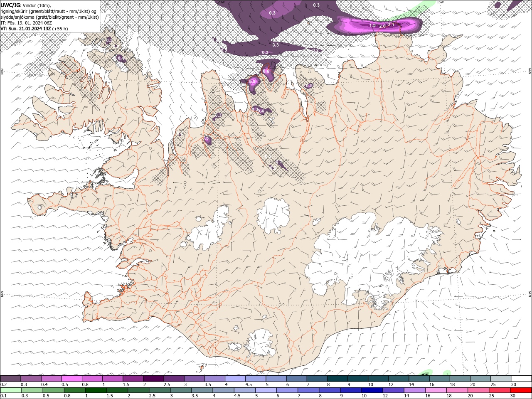
Task: Click the '0.6' snowfall value on the map
Action: click(266, 71)
